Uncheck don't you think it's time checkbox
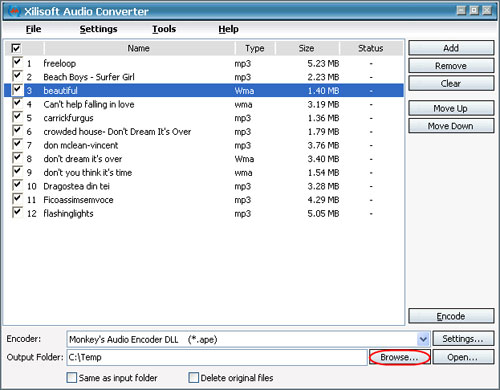Screen dimensions: 500x390 click(17, 171)
